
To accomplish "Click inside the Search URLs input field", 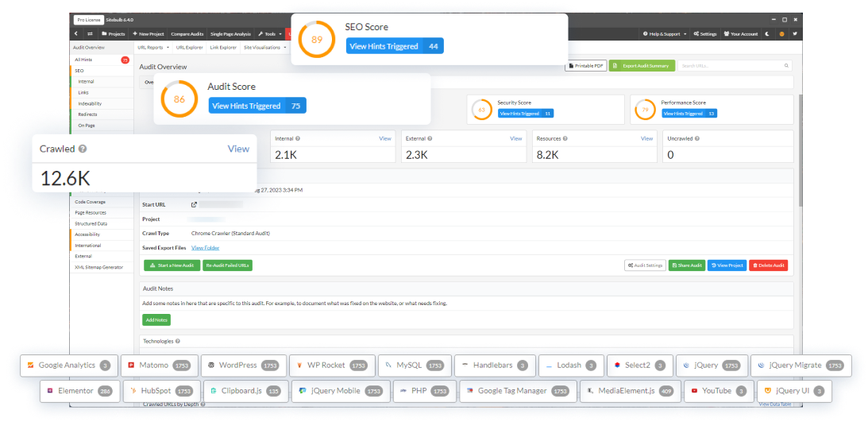I will click(x=731, y=66).
